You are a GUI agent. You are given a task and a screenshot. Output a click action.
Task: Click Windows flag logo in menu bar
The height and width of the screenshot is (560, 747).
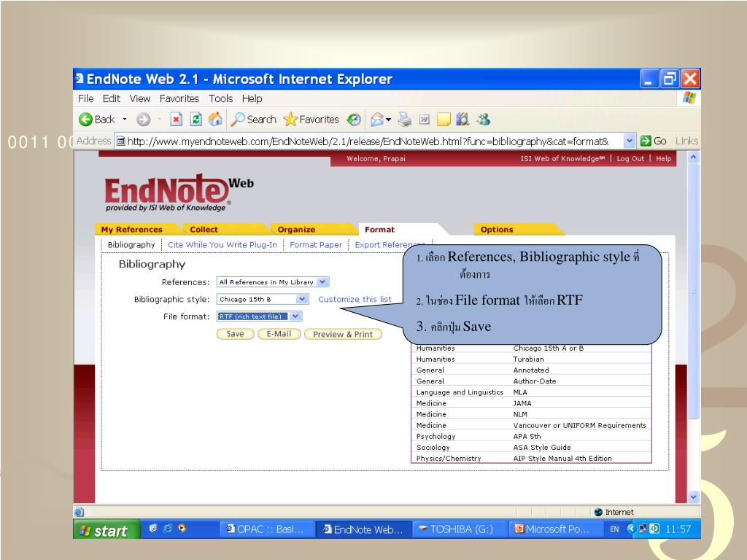click(689, 98)
